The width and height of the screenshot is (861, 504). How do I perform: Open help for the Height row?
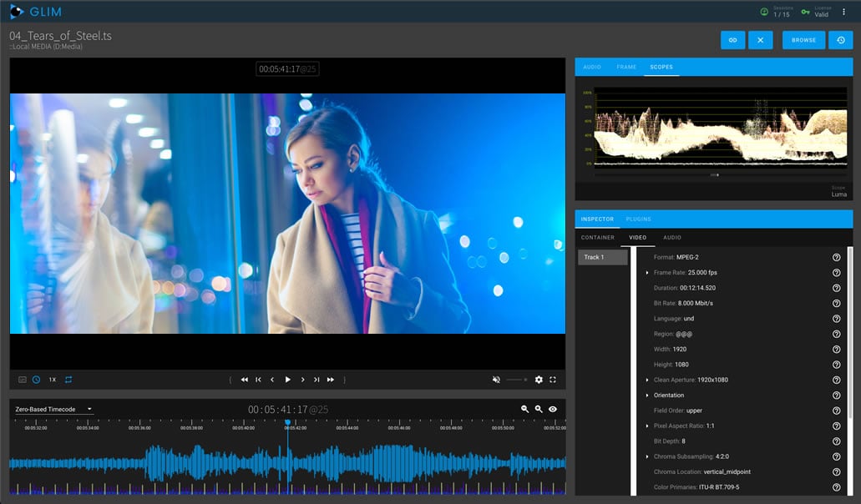tap(836, 365)
